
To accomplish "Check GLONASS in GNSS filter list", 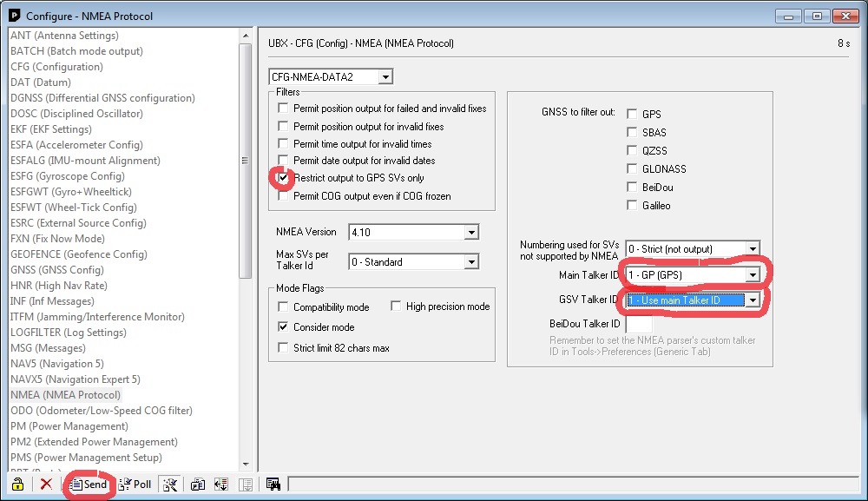I will tap(633, 169).
